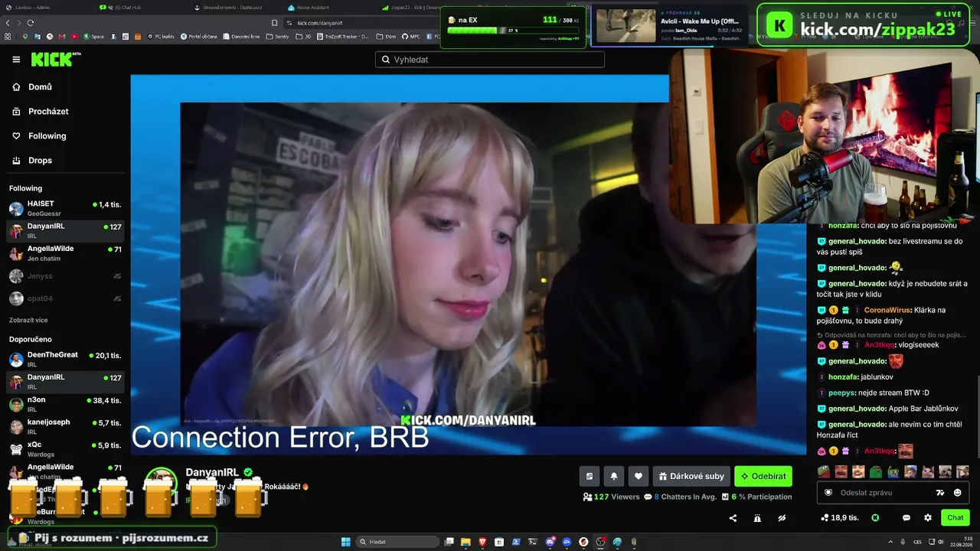Image resolution: width=980 pixels, height=551 pixels.
Task: Expand Following list with Zobrazit více
Action: (28, 320)
